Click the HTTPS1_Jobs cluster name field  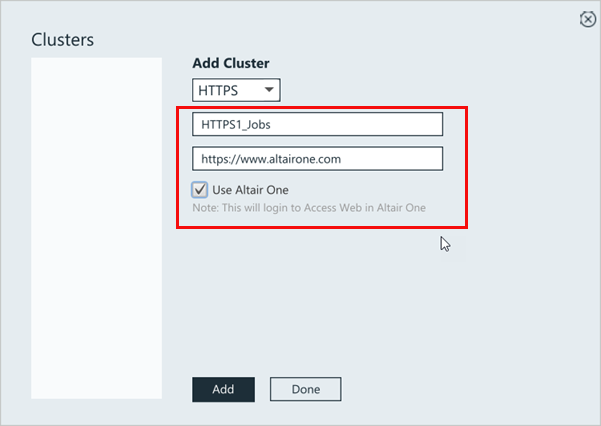(x=317, y=124)
